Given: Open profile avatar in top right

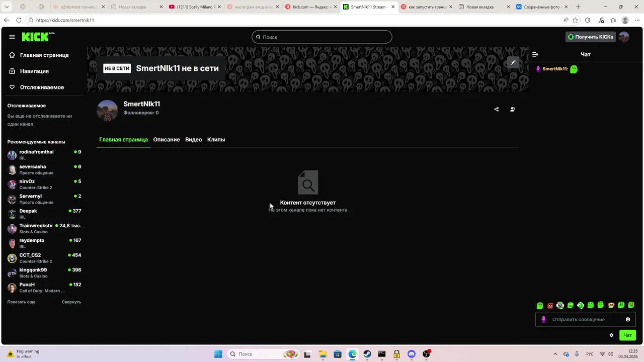Looking at the screenshot, I should coord(624,37).
